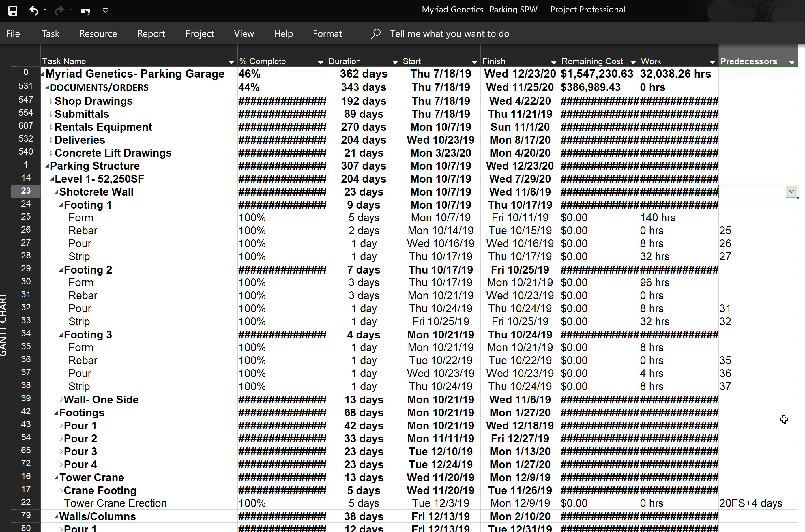Image resolution: width=805 pixels, height=532 pixels.
Task: Select row 22 header for Tower Crane Erection
Action: [26, 503]
